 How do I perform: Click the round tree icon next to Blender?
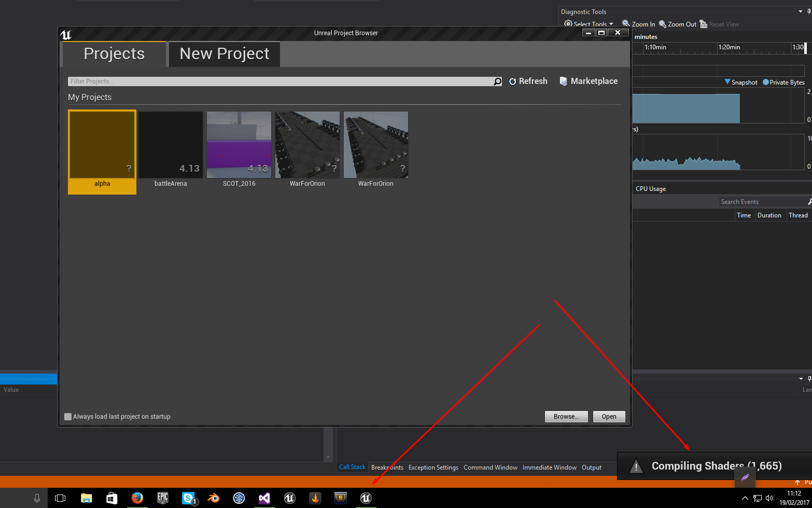(x=239, y=498)
